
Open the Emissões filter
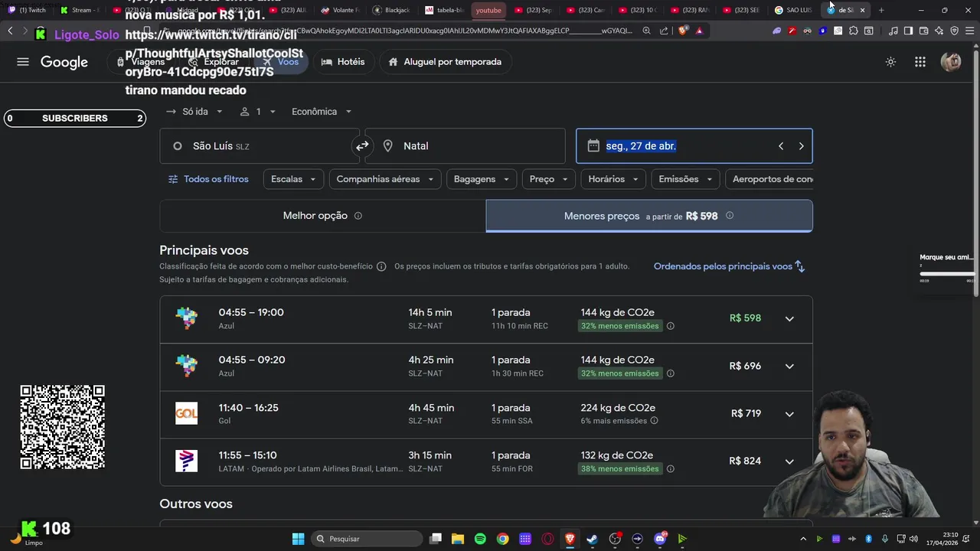click(x=685, y=179)
